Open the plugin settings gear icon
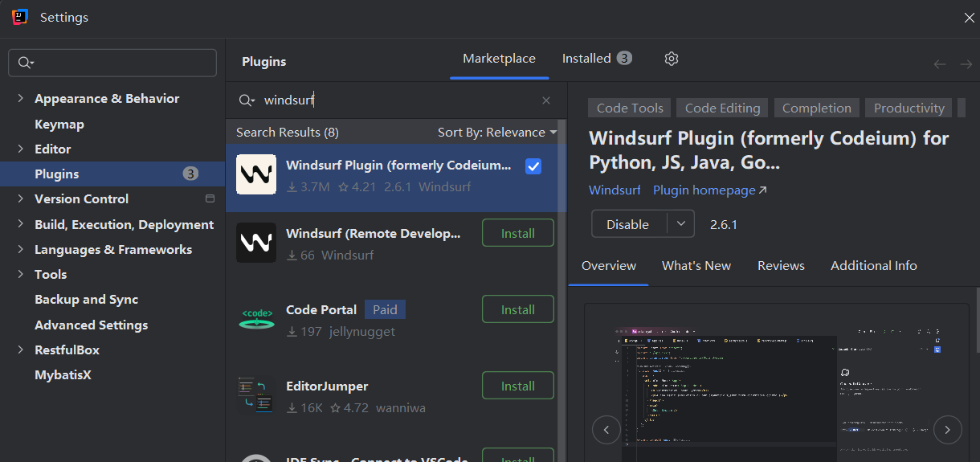 click(672, 59)
